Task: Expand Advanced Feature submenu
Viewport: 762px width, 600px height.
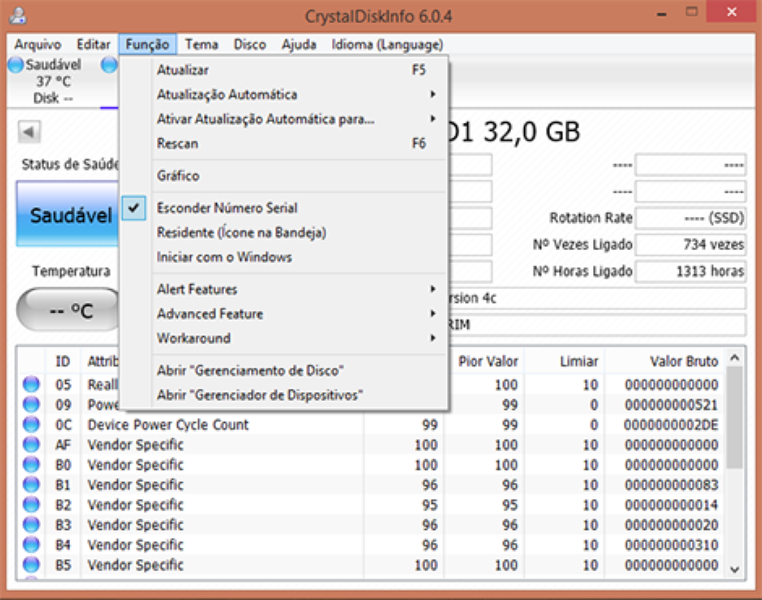Action: click(283, 314)
